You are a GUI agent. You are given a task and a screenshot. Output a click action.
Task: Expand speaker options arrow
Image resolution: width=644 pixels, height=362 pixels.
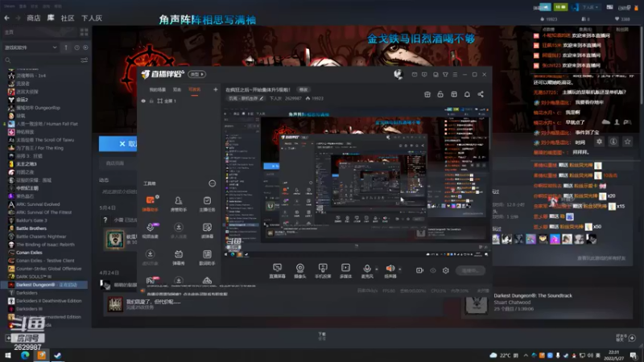400,269
